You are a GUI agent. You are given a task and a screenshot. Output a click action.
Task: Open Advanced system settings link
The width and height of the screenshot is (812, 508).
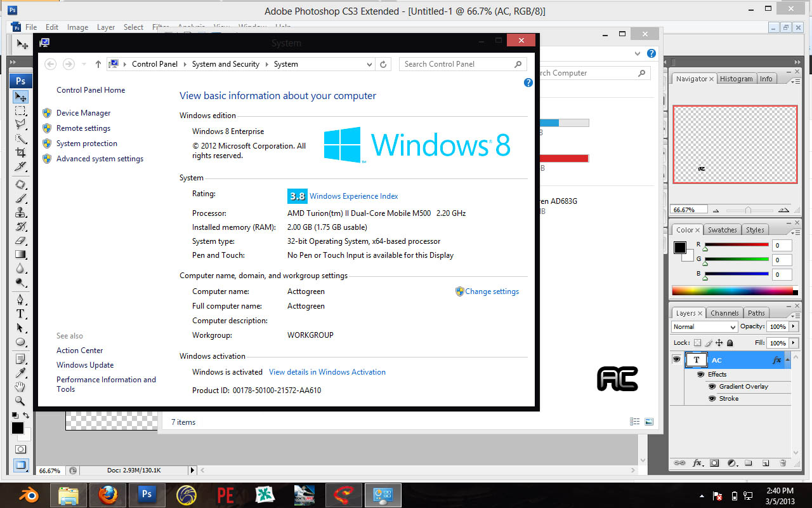(x=100, y=159)
